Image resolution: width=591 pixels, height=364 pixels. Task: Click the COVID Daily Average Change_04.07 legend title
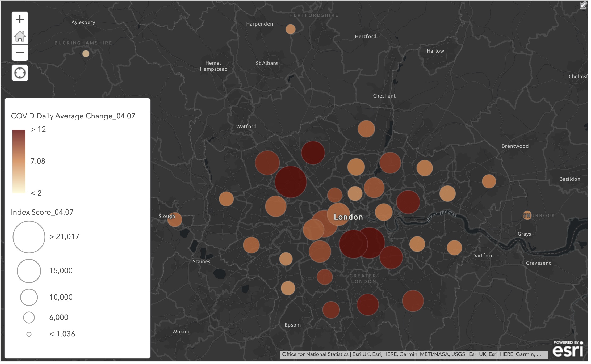[x=73, y=116]
